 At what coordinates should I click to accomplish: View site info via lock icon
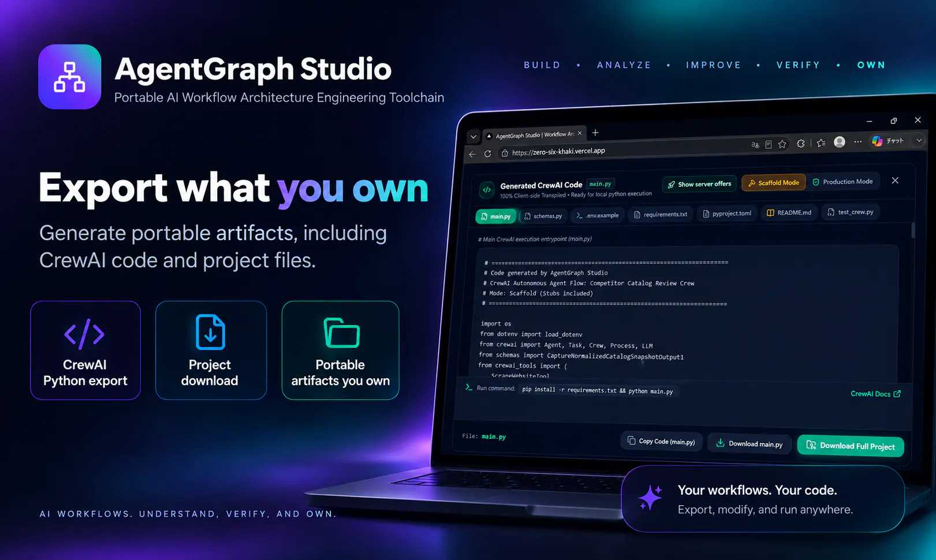tap(505, 153)
